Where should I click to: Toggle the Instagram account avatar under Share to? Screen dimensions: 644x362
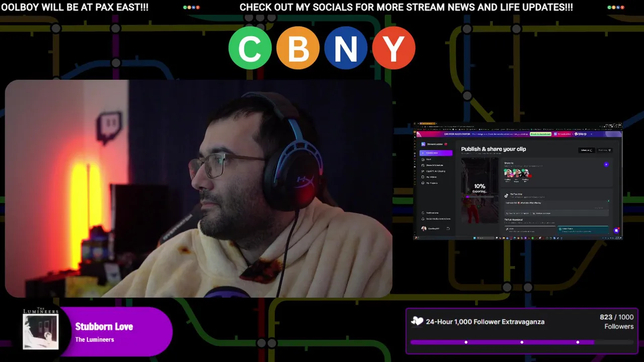point(509,173)
